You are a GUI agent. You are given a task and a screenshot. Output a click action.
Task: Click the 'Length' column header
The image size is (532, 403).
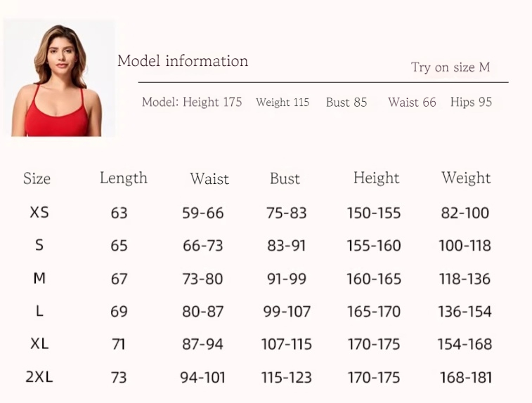click(124, 178)
